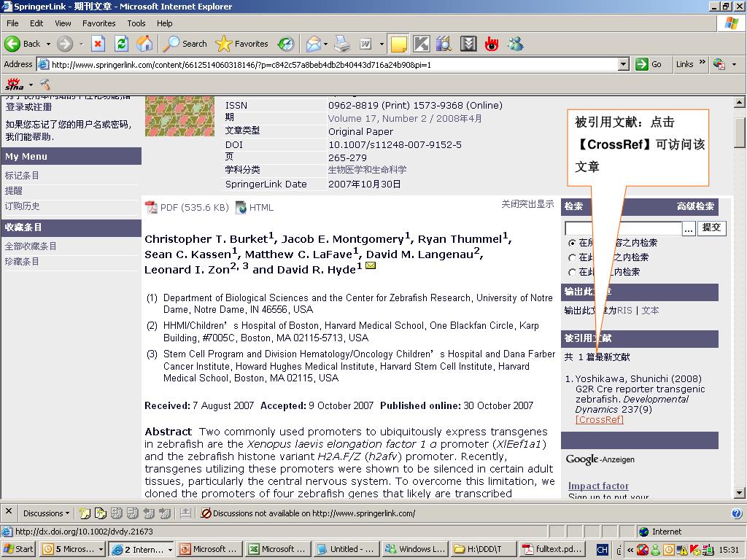Click the journal cover thumbnail
The width and height of the screenshot is (747, 560).
[x=179, y=116]
